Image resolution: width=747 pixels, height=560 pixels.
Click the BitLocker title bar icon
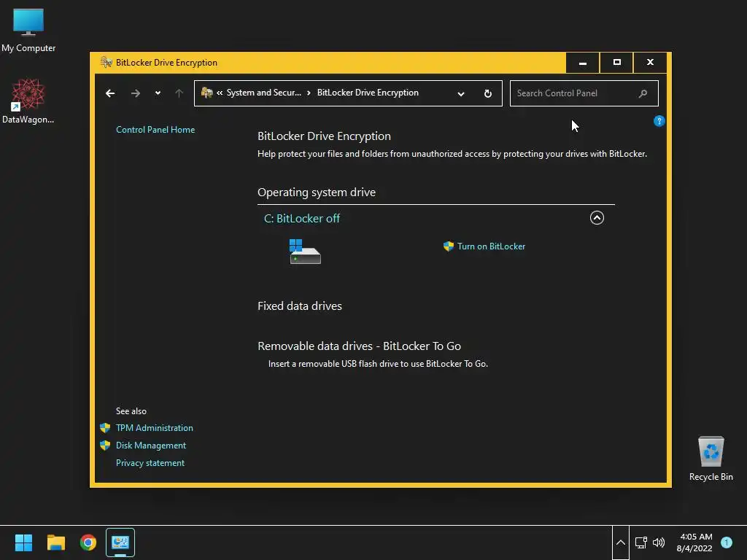107,63
